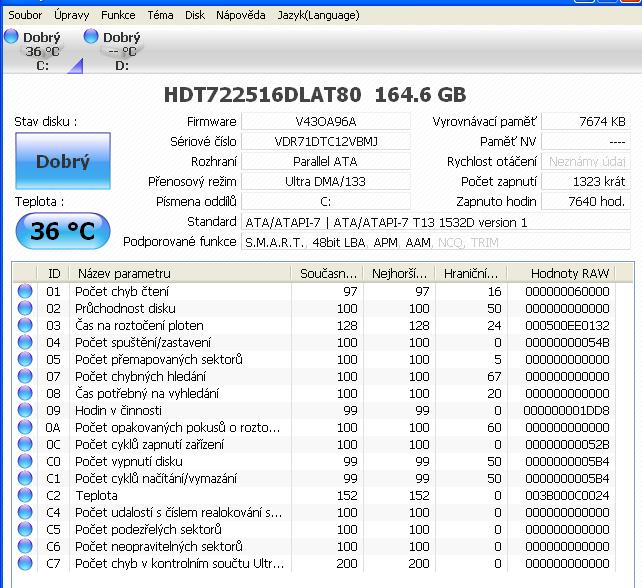Click status orb of row 04

point(25,342)
